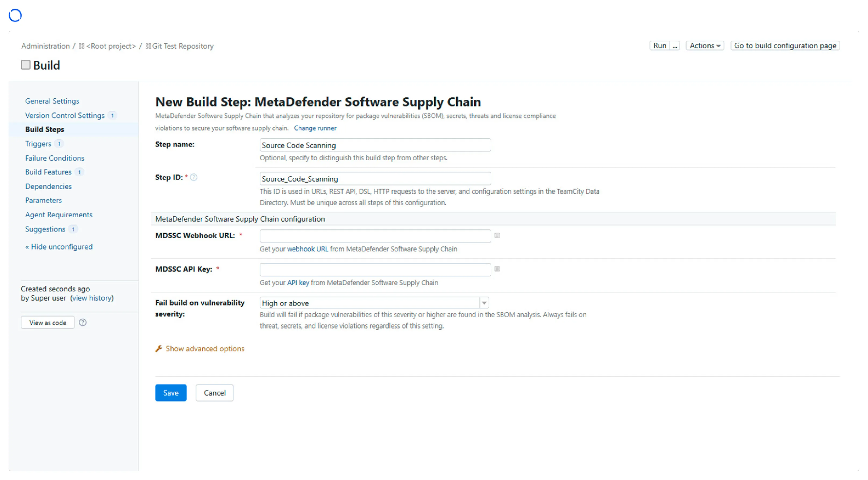
Task: Open parameter picker icon beside API Key field
Action: [x=497, y=269]
